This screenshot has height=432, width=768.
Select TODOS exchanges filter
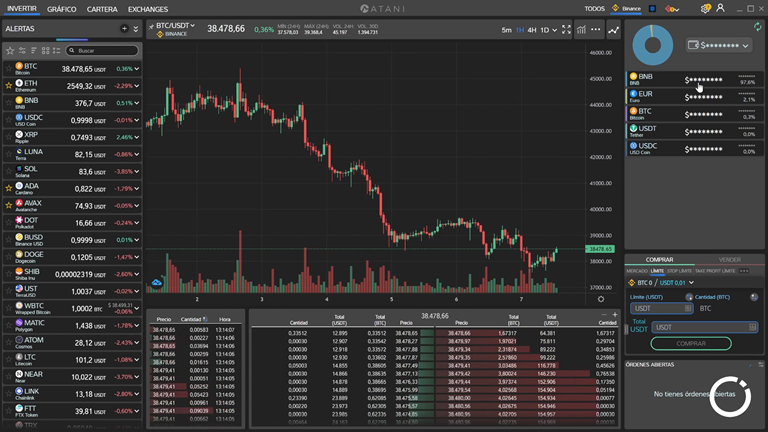[x=594, y=9]
